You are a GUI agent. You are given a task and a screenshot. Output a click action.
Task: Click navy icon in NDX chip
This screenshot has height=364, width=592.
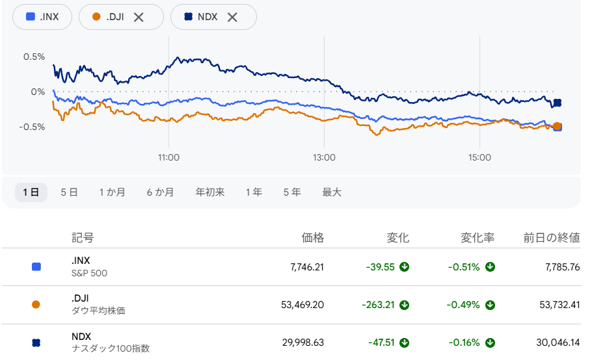click(188, 17)
